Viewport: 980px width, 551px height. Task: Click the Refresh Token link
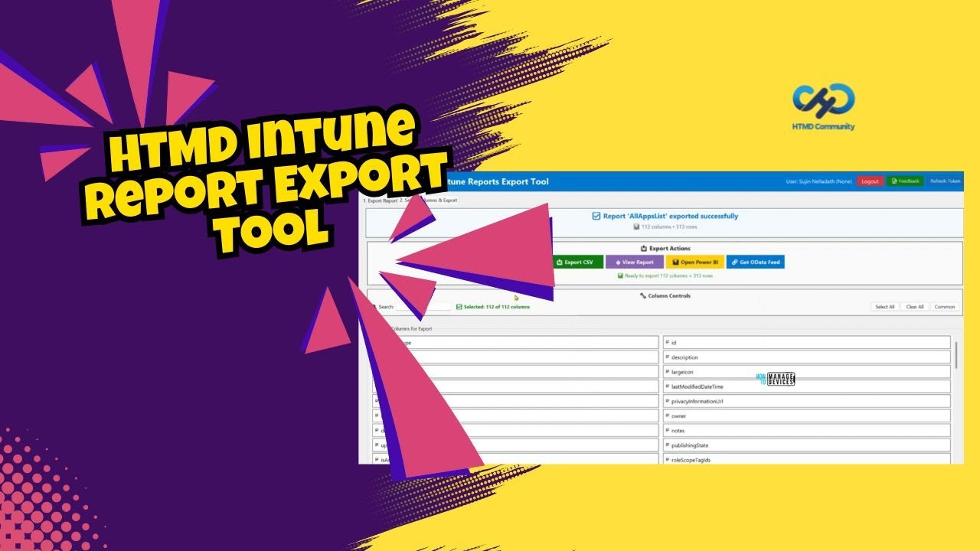(945, 181)
